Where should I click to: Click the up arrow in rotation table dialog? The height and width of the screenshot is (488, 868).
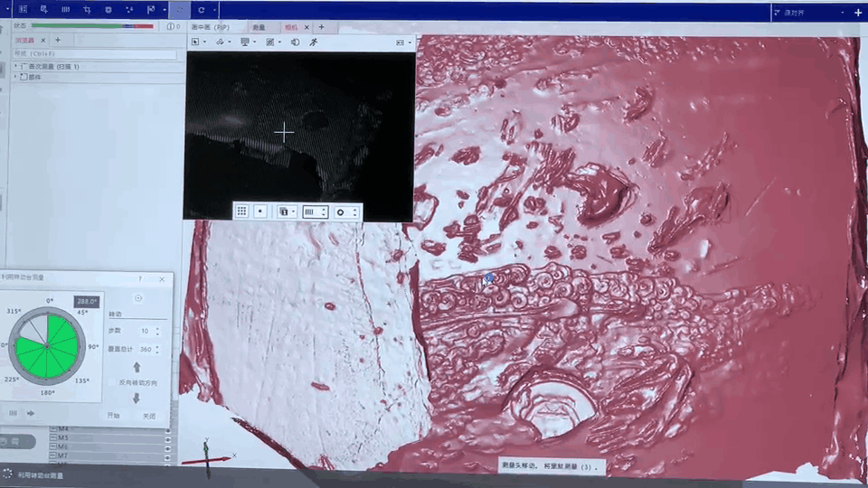pos(137,367)
